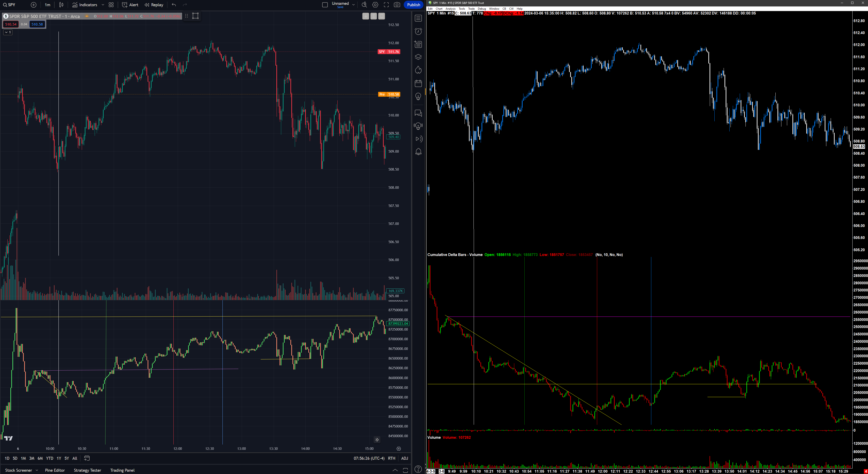The width and height of the screenshot is (868, 474).
Task: Toggle ADJ price adjustment
Action: (404, 458)
